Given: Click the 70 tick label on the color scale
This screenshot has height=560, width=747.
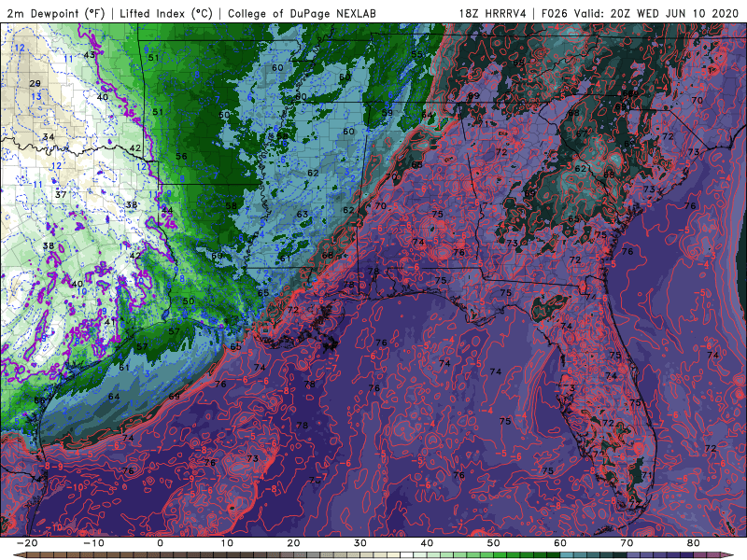Looking at the screenshot, I should pos(627,543).
